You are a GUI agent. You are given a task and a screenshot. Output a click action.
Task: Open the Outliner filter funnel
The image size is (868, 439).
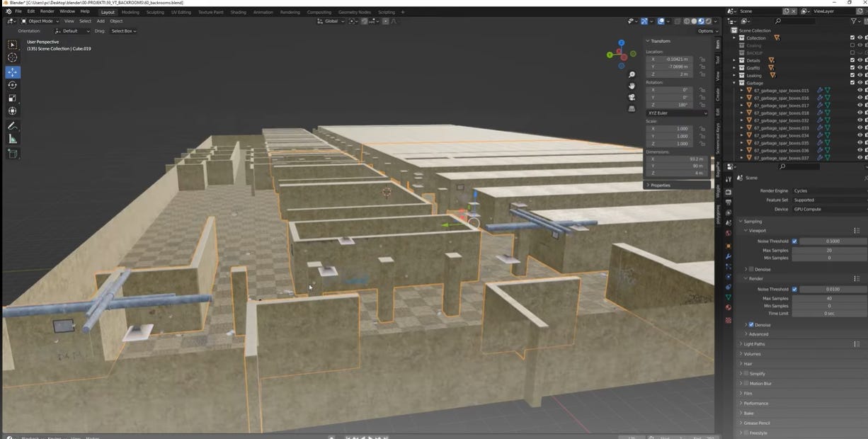pos(854,21)
